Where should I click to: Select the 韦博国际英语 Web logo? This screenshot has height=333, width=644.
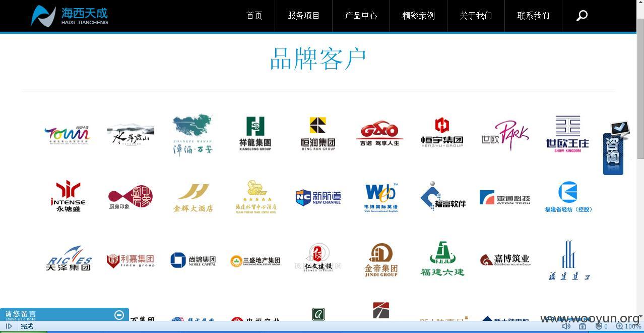click(x=381, y=197)
